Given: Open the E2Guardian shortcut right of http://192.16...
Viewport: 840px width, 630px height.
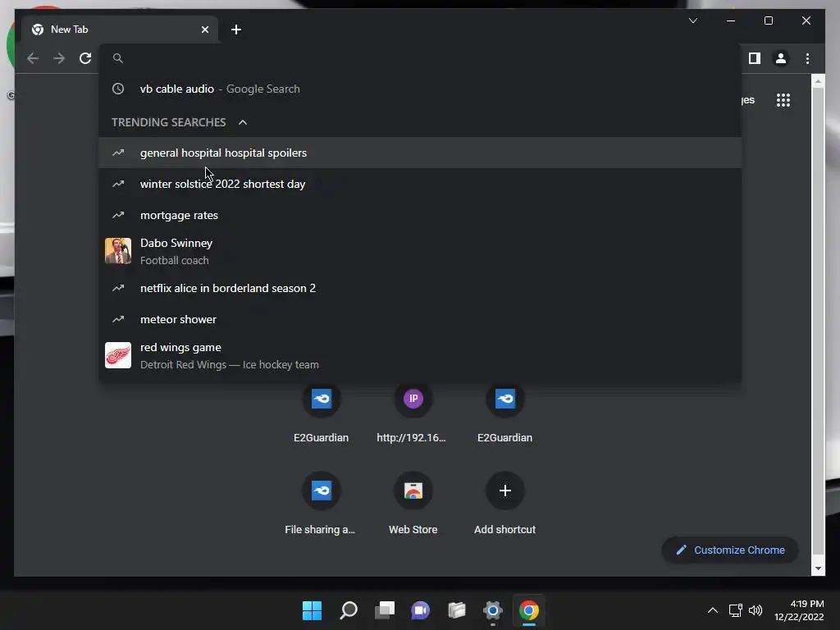Looking at the screenshot, I should tap(504, 413).
